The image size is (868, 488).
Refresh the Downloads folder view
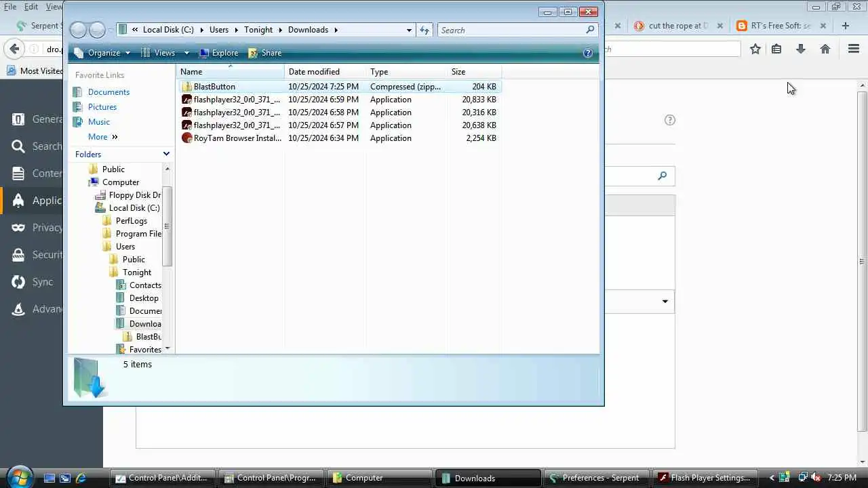pyautogui.click(x=425, y=30)
